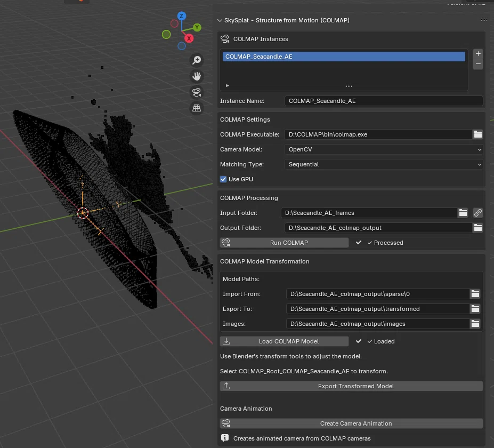Click the Y axis on navigation gizmo
The width and height of the screenshot is (494, 448).
(197, 27)
